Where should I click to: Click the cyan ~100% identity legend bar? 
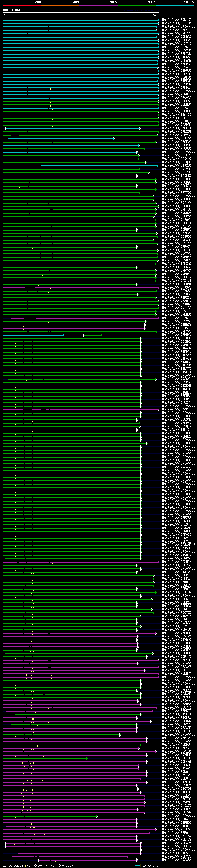(175, 6)
